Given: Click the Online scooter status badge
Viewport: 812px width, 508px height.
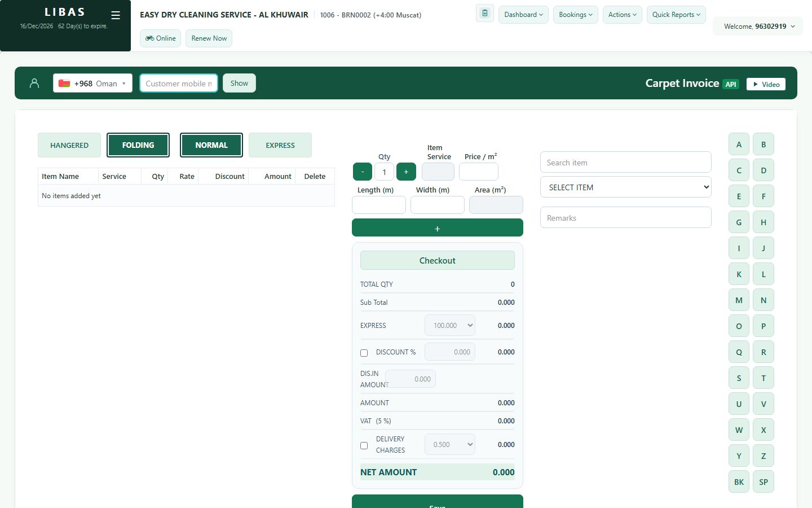Looking at the screenshot, I should click(x=161, y=38).
